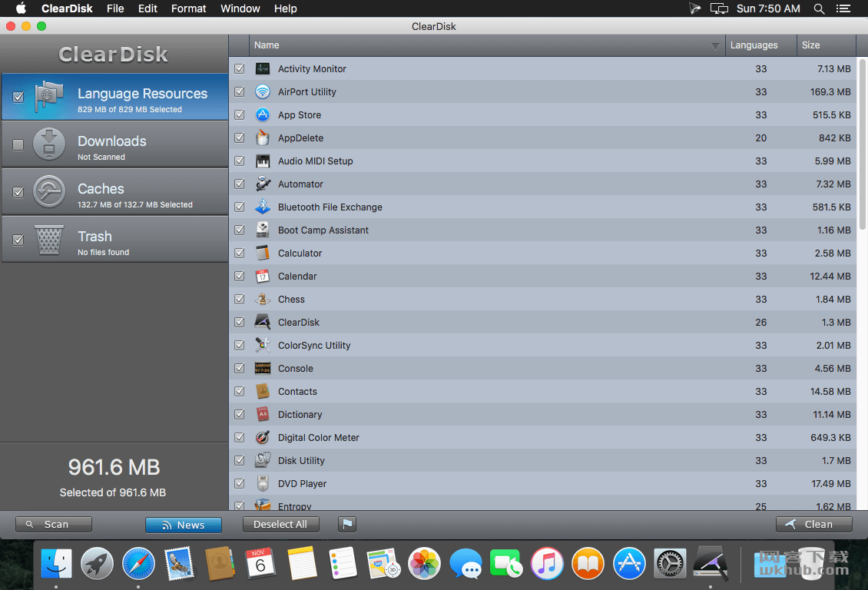
Task: Click the Digital Color Meter icon
Action: coord(263,437)
